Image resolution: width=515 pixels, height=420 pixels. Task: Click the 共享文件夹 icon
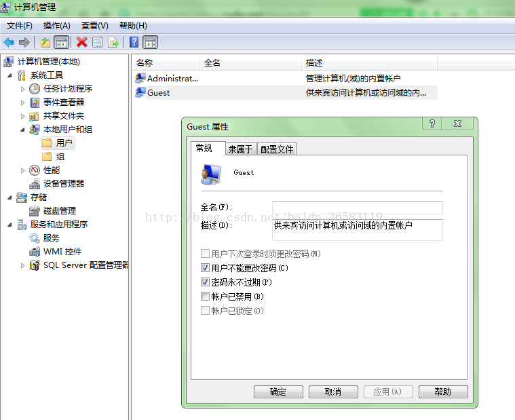coord(34,116)
